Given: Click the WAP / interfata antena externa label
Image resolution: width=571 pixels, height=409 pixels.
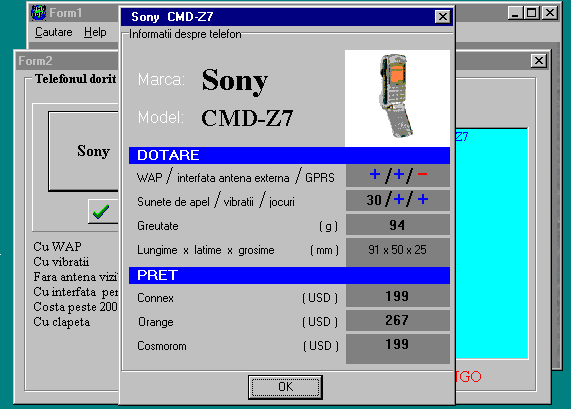Looking at the screenshot, I should click(x=236, y=177).
